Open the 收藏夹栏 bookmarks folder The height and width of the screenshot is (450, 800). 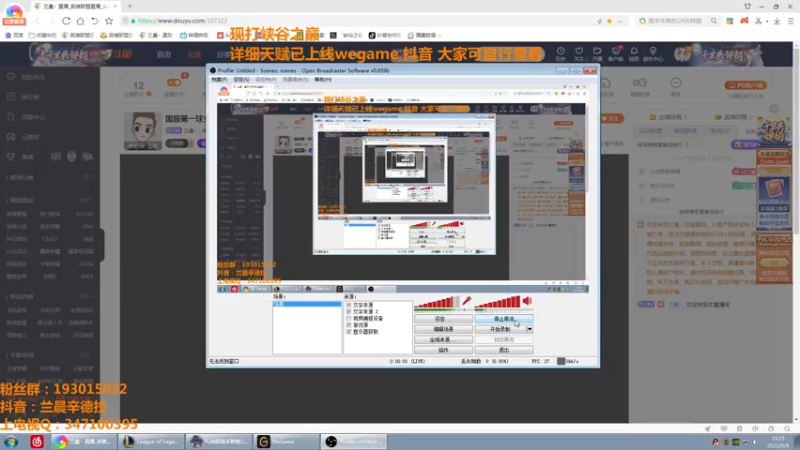pos(43,35)
